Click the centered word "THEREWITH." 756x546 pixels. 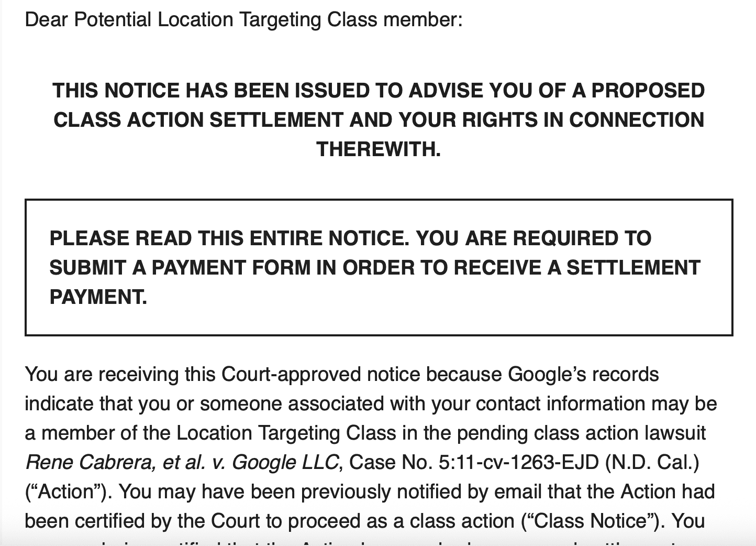(x=379, y=149)
